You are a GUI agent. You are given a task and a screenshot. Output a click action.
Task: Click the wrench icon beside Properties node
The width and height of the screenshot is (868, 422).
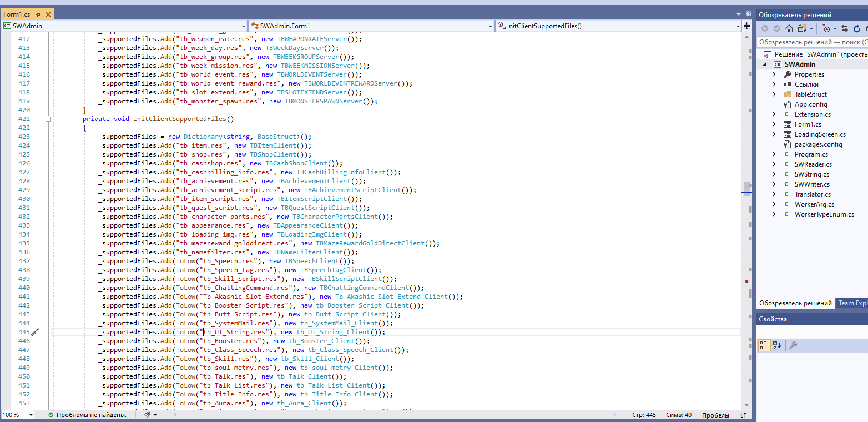click(x=787, y=74)
